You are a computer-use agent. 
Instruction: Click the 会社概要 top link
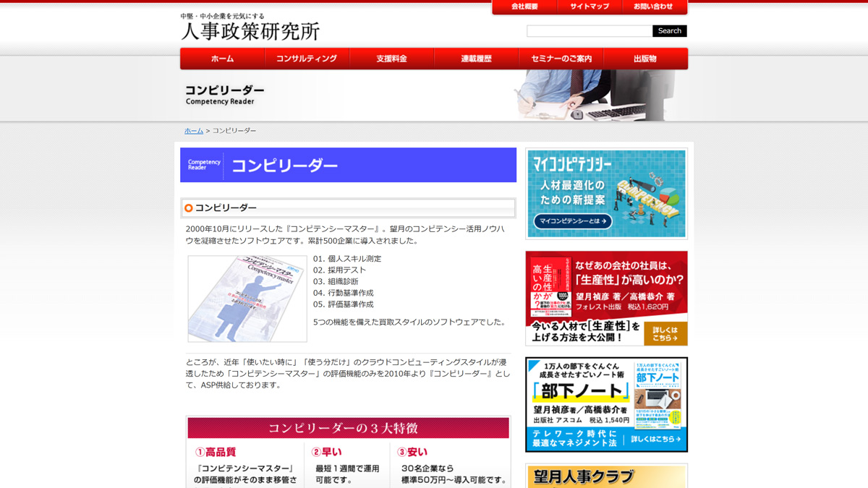coord(524,7)
